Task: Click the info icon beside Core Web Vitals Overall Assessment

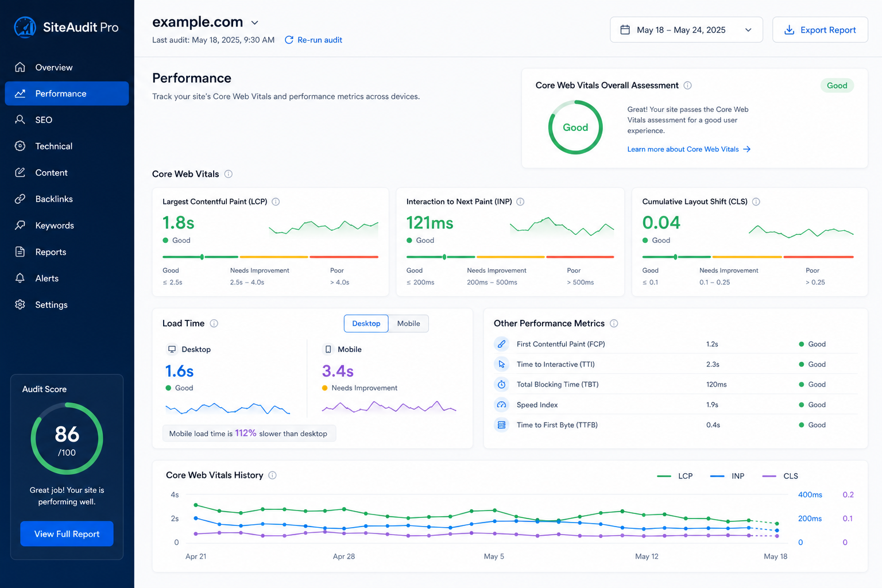Action: click(687, 86)
